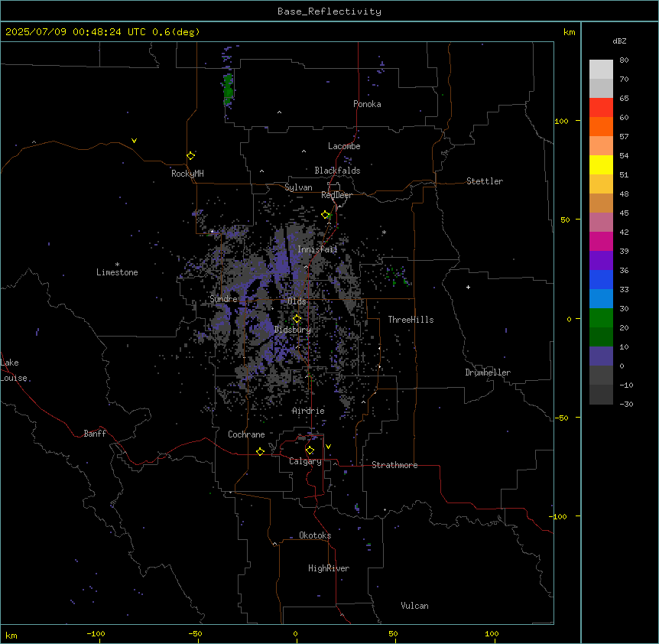The width and height of the screenshot is (659, 644).
Task: Click the -30 dBZ legend value
Action: point(626,404)
